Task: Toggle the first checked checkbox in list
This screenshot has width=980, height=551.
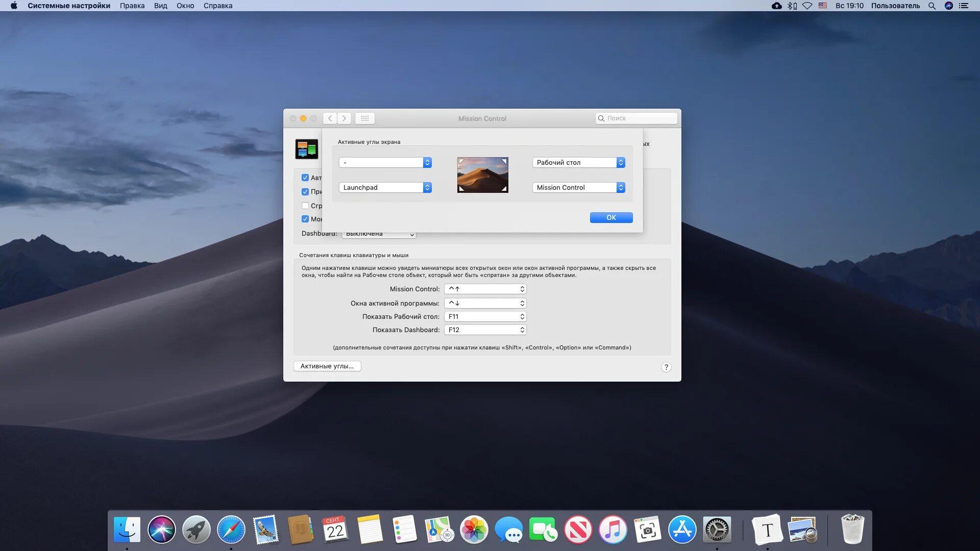Action: (305, 178)
